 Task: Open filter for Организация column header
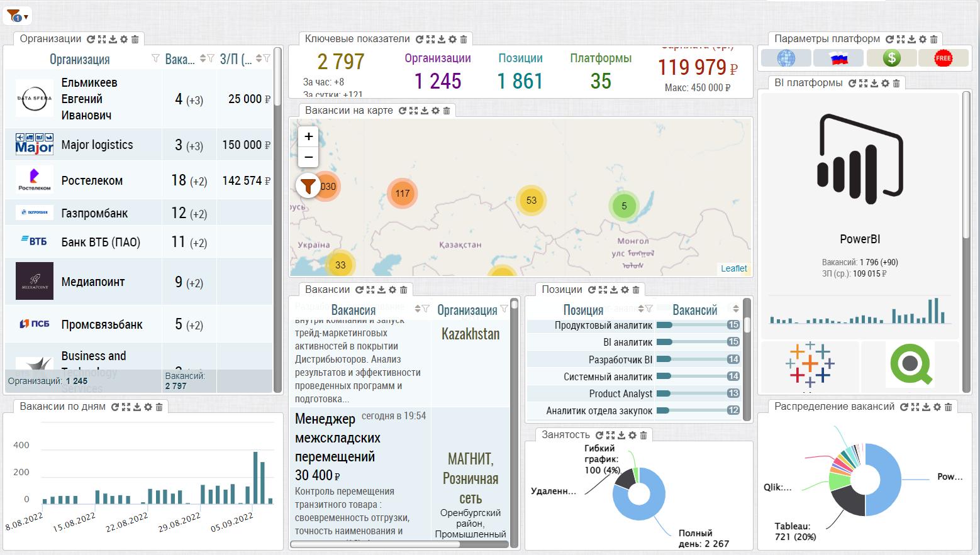155,58
